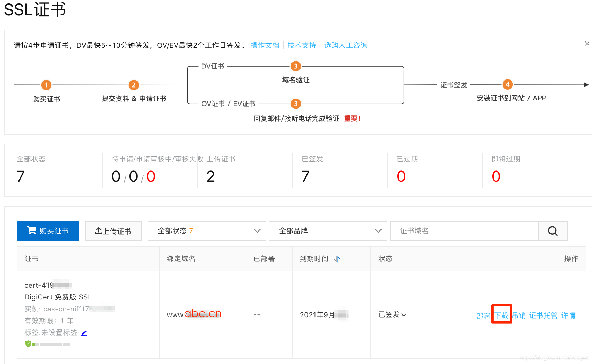Open 技术支持 for technical support
592x364 pixels.
[x=301, y=45]
